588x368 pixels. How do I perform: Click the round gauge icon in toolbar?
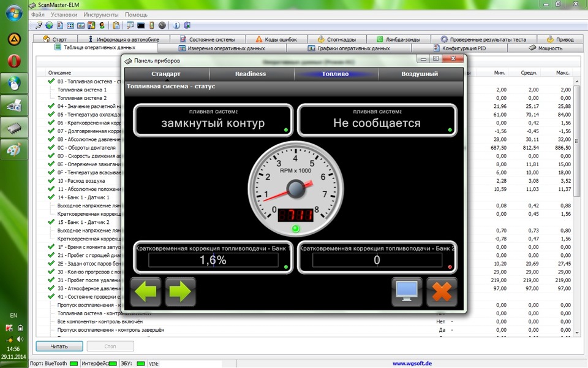coord(162,25)
